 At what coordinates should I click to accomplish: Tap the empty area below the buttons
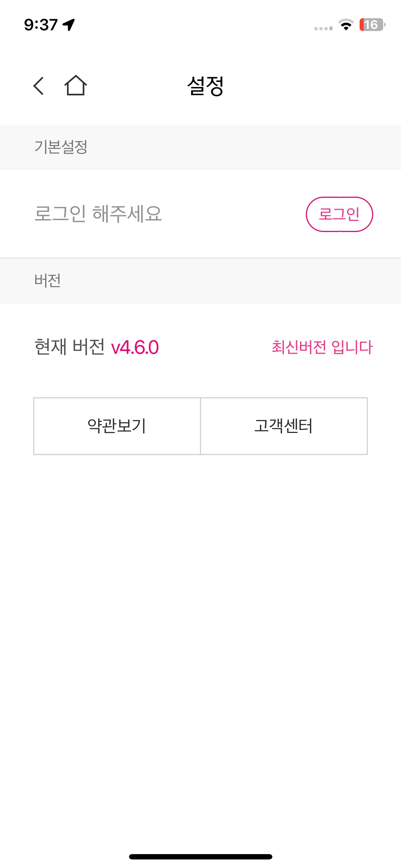coord(200,641)
